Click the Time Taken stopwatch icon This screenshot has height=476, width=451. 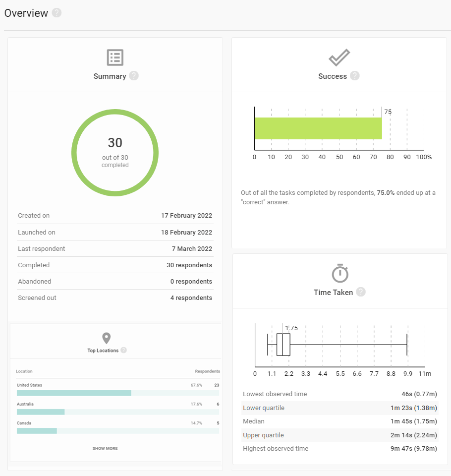[x=340, y=274]
